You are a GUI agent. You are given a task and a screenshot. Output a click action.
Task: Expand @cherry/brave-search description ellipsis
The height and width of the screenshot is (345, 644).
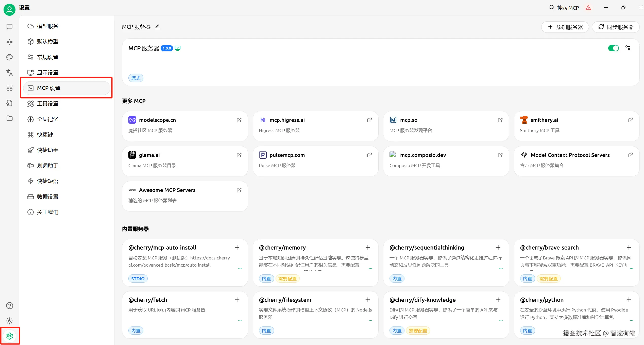(x=632, y=268)
